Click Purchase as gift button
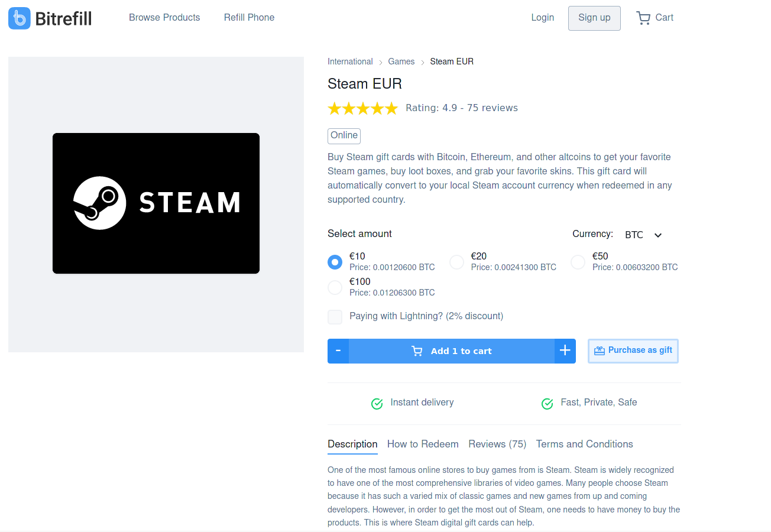 633,351
